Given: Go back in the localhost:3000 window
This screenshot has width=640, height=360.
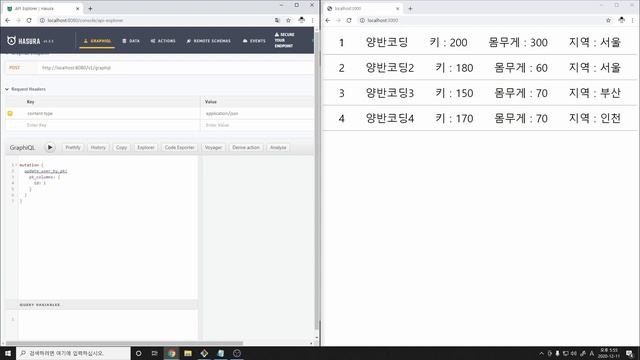Looking at the screenshot, I should click(x=328, y=20).
